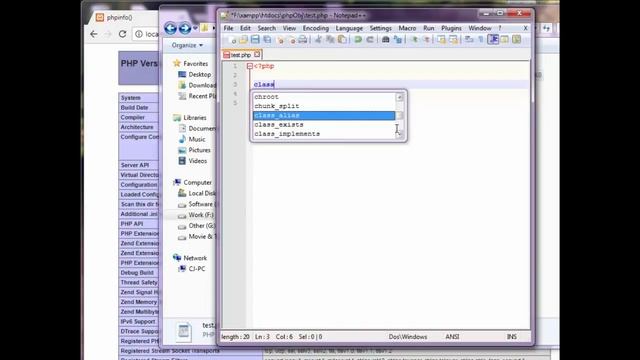Image resolution: width=640 pixels, height=360 pixels.
Task: Toggle word wrap toolbar icon
Action: pos(469,40)
